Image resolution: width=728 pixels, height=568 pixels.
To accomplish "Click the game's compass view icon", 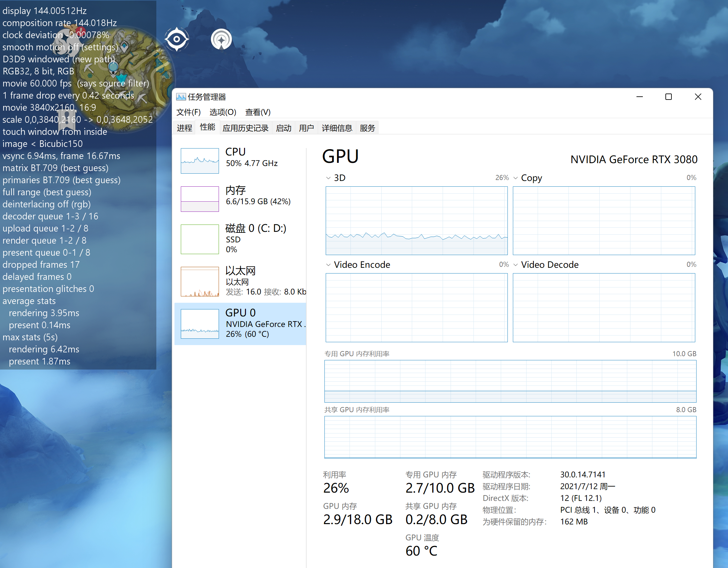I will (x=177, y=39).
